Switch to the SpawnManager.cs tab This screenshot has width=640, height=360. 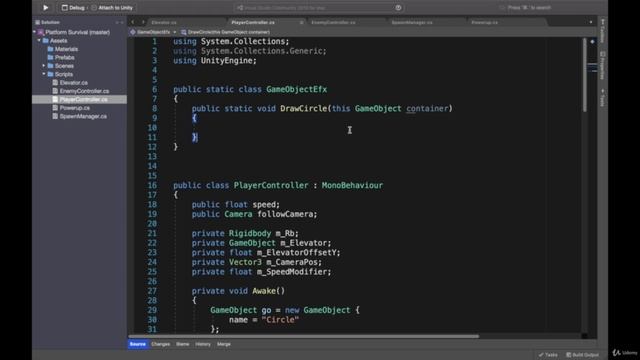412,22
